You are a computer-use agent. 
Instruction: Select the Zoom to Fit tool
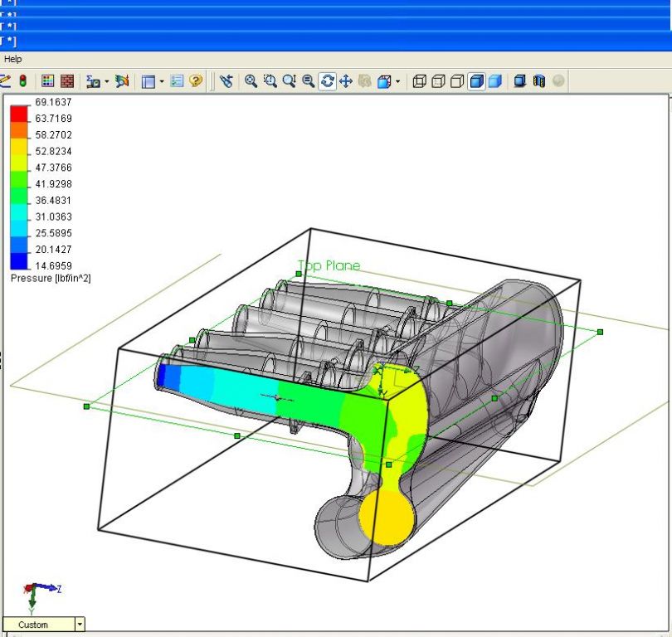(x=251, y=81)
